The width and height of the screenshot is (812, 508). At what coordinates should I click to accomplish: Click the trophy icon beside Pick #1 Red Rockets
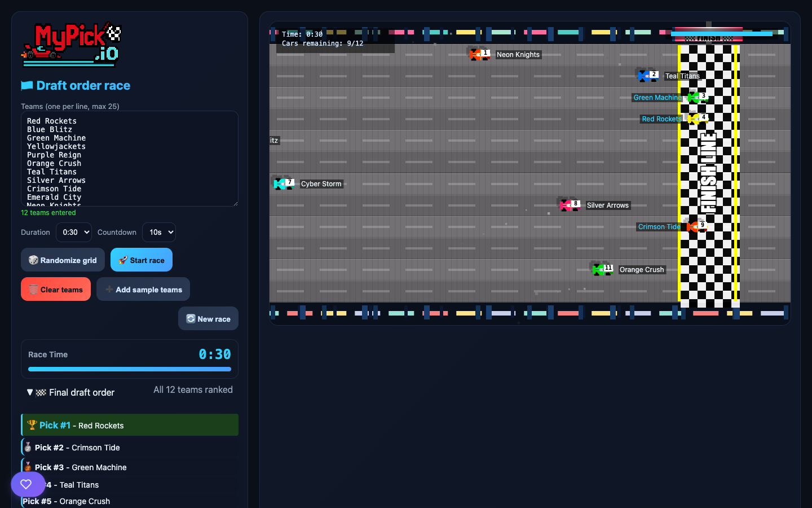[x=33, y=424]
